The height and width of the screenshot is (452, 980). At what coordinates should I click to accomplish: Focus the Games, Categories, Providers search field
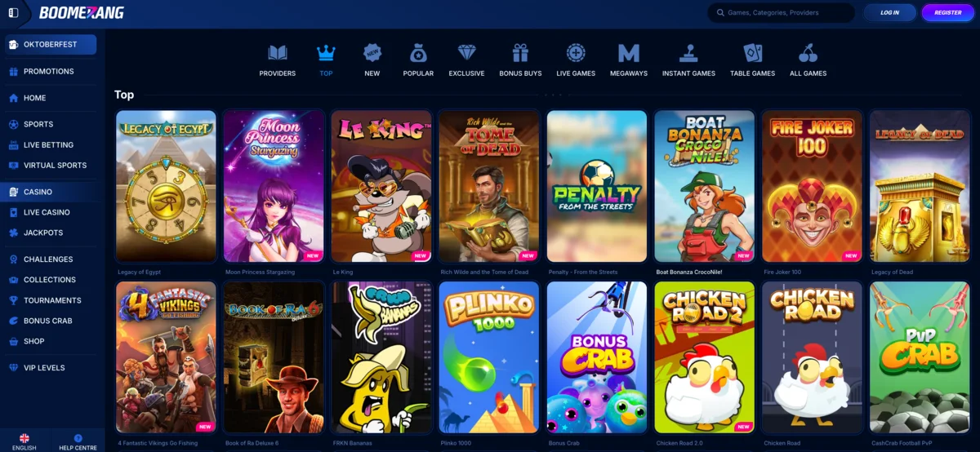tap(781, 12)
